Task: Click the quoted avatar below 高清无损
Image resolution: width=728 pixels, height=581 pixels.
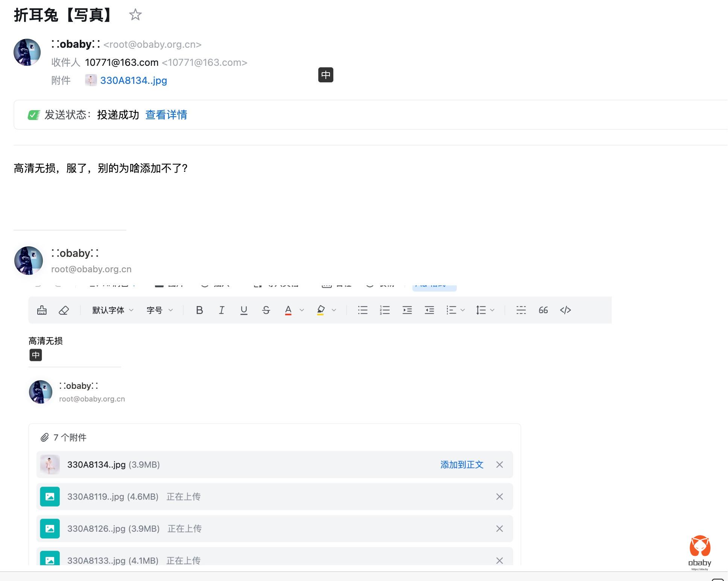Action: 41,392
